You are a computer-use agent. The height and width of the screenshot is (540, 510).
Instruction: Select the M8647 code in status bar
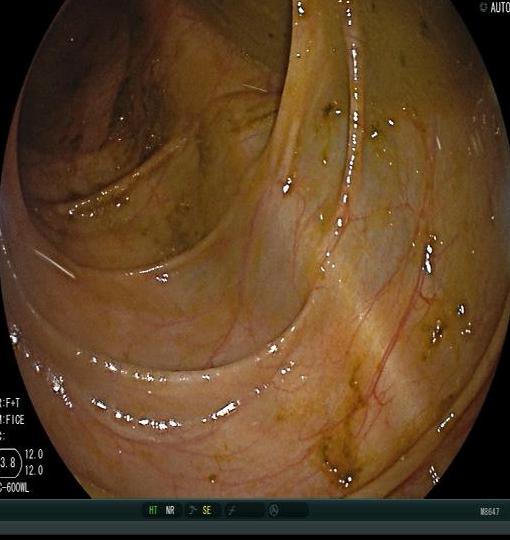coord(490,511)
